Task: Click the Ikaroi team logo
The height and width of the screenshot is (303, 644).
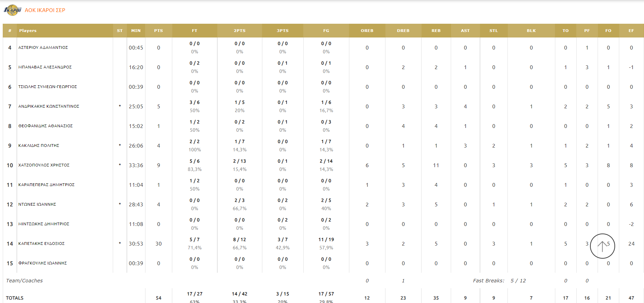Action: [12, 10]
